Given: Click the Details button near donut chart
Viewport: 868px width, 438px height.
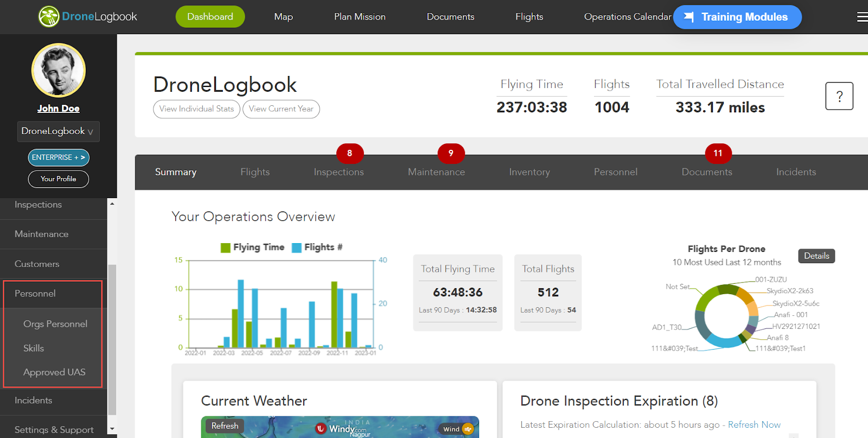Looking at the screenshot, I should coord(816,256).
